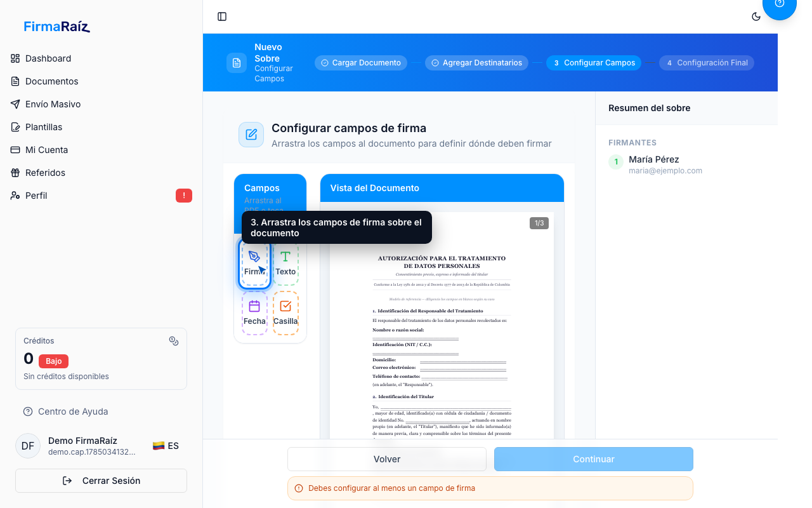Viewport: 812px width, 508px height.
Task: Click the Demo FirmaRaíz account name
Action: 82,441
